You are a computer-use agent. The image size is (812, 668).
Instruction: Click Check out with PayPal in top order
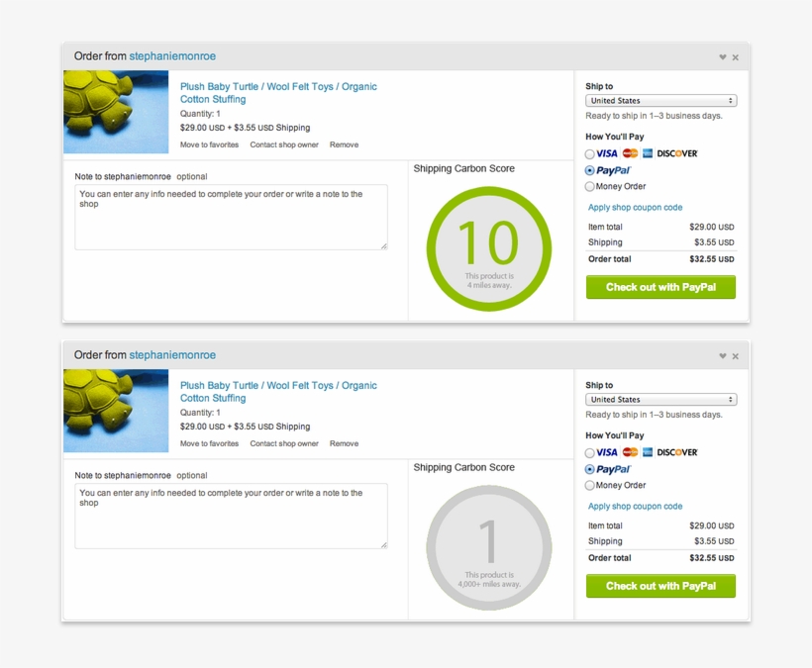(660, 287)
